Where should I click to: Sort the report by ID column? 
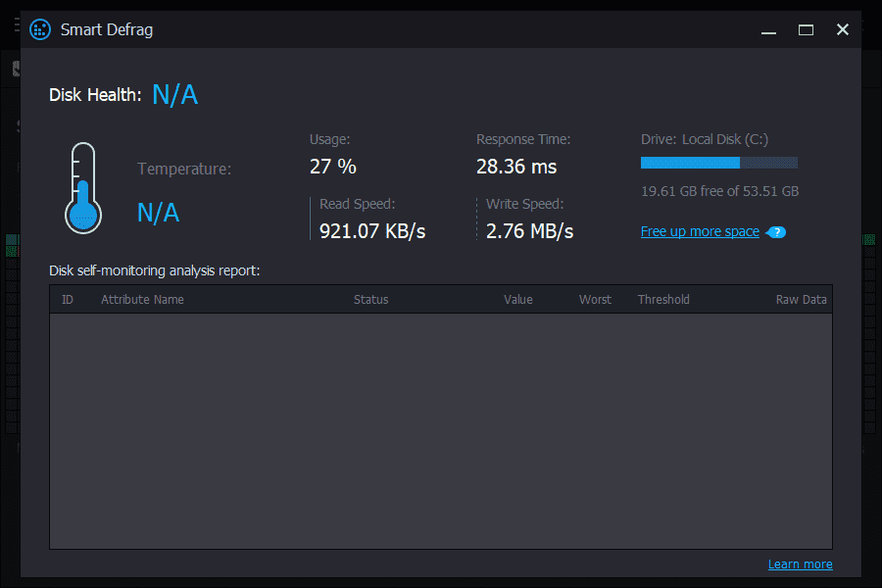[x=68, y=299]
